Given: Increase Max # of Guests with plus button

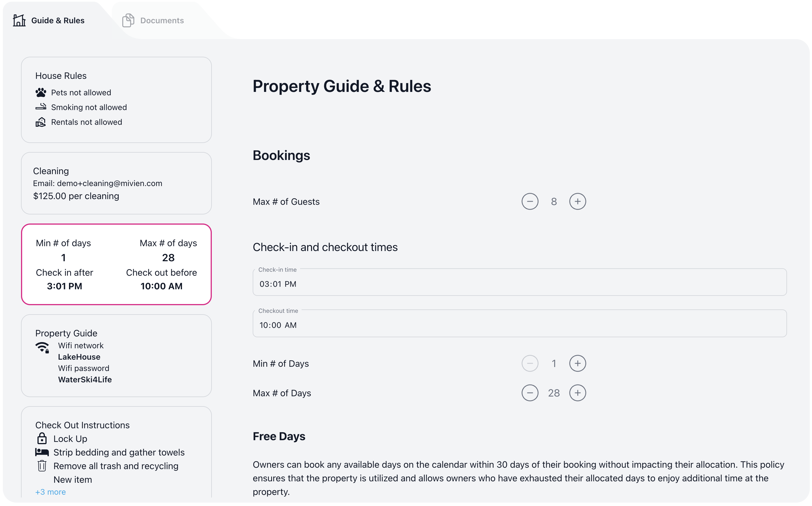Looking at the screenshot, I should coord(577,201).
